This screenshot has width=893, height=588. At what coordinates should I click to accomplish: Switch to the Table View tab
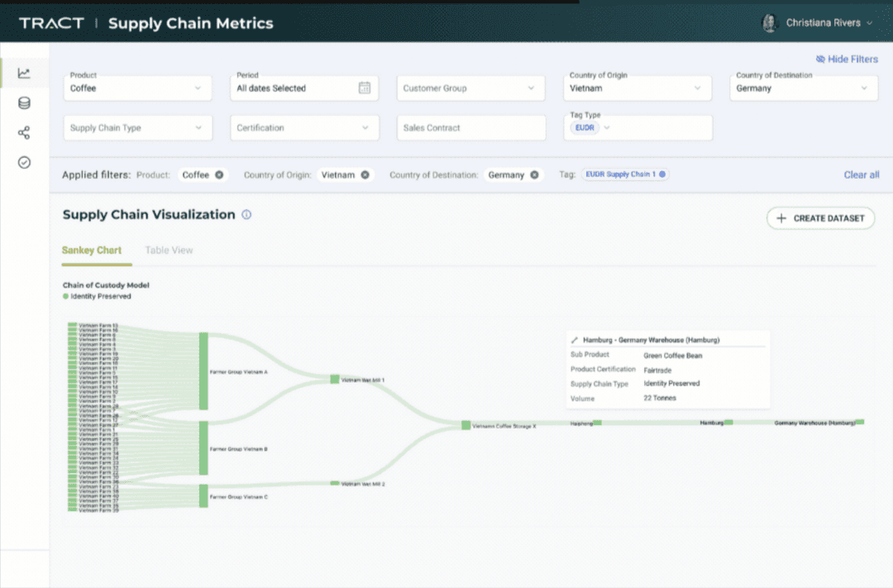click(169, 251)
